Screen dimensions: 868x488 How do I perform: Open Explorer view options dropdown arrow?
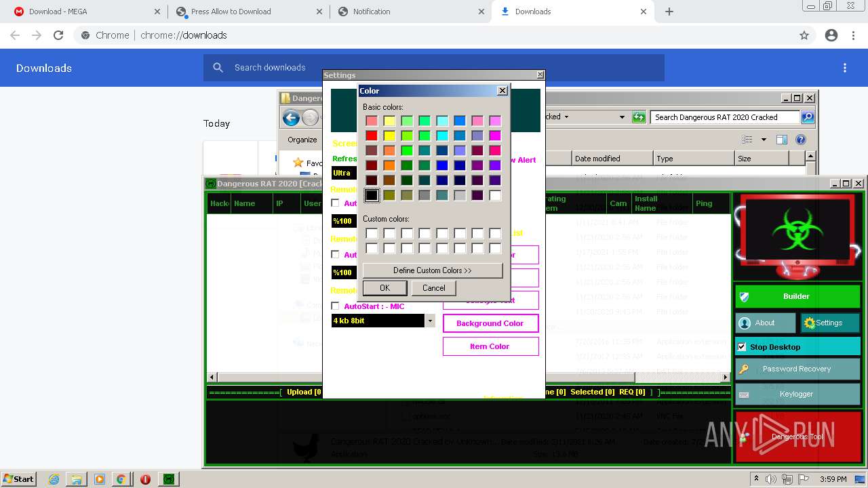764,140
